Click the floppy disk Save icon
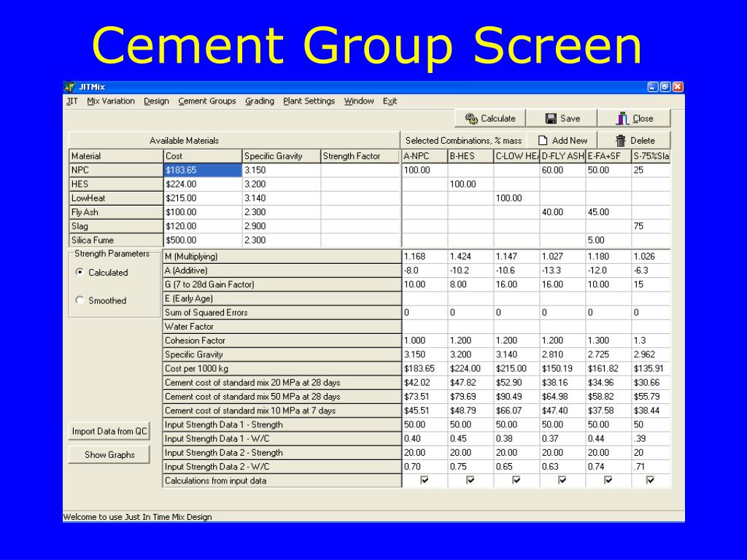The image size is (747, 560). [x=551, y=119]
